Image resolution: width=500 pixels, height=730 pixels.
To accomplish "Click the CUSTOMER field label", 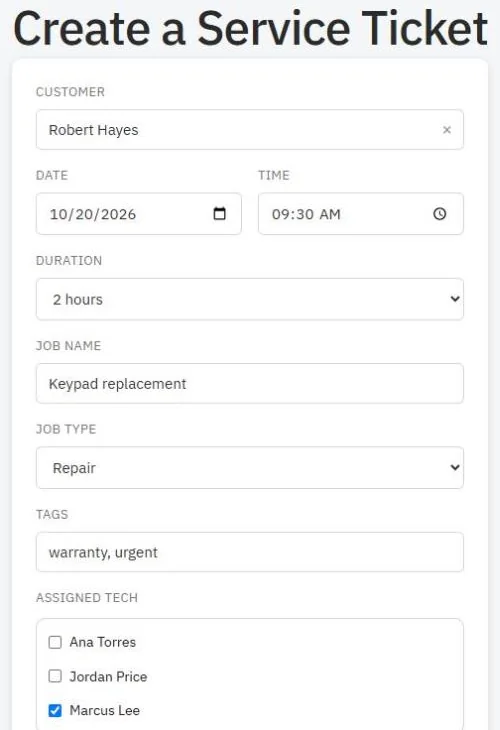I will pos(70,92).
